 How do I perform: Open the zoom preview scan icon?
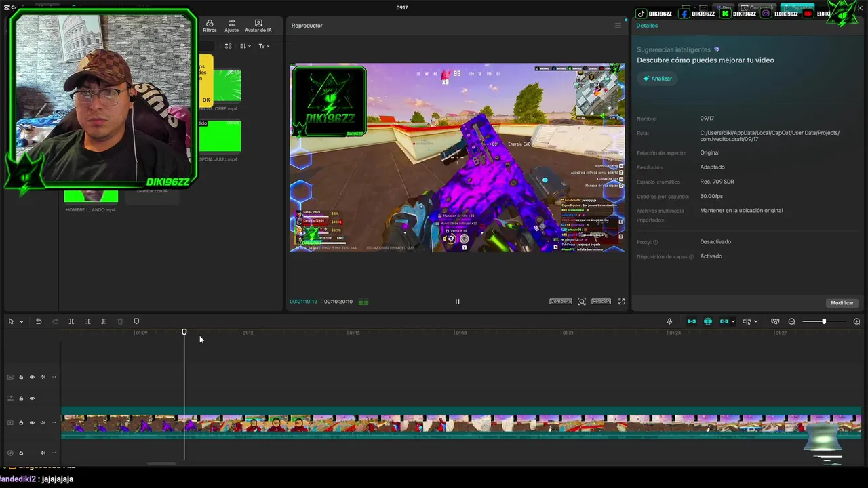(582, 302)
